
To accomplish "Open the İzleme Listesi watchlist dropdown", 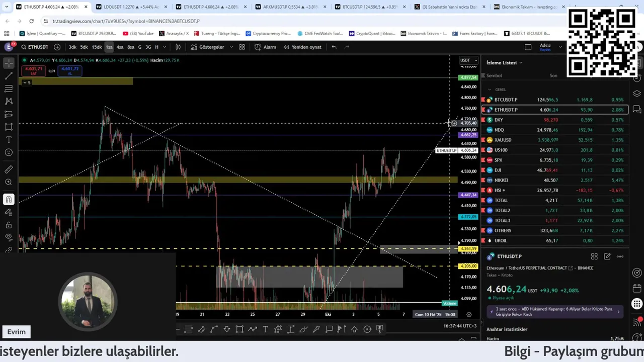I will (505, 63).
